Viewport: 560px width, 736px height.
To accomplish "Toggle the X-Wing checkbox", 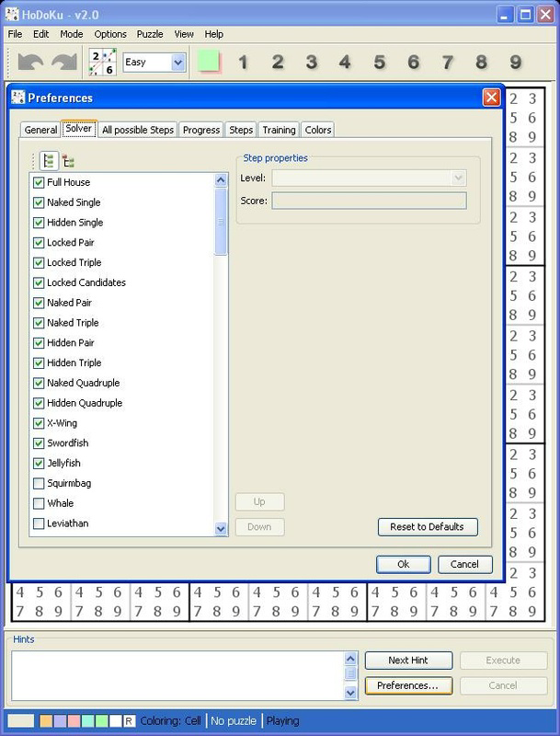I will [x=39, y=423].
